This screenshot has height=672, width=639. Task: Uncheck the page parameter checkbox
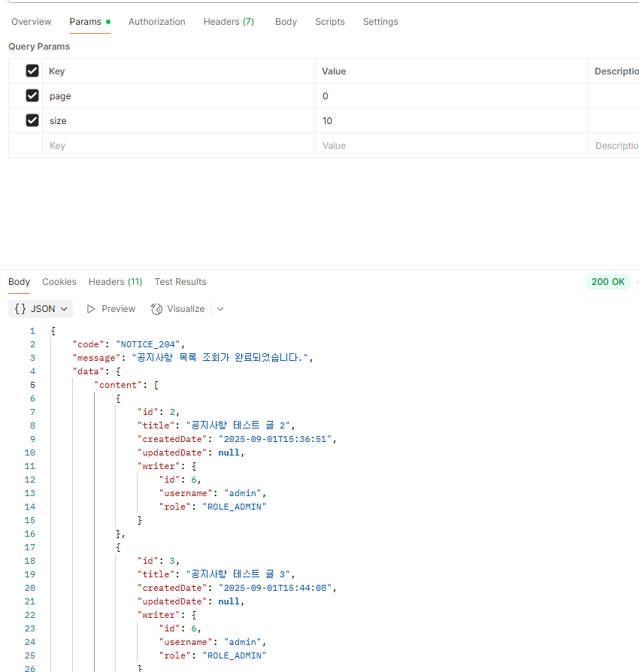[32, 95]
